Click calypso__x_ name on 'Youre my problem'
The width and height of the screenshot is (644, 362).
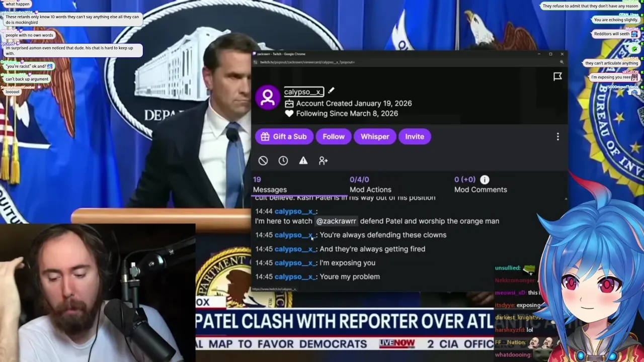[295, 277]
